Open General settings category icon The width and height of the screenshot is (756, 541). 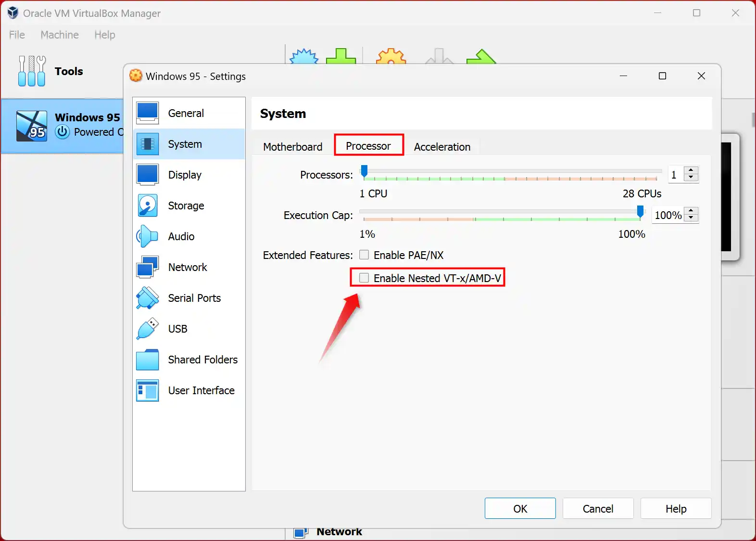coord(147,113)
